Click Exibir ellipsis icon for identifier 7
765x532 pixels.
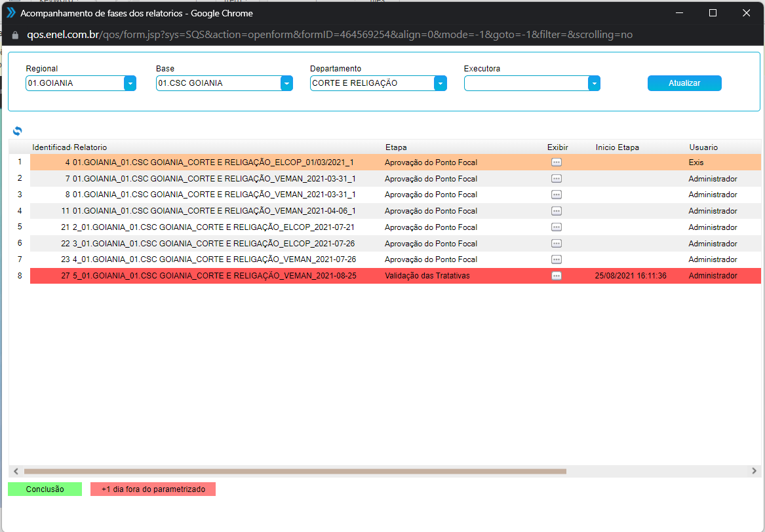[x=556, y=179]
